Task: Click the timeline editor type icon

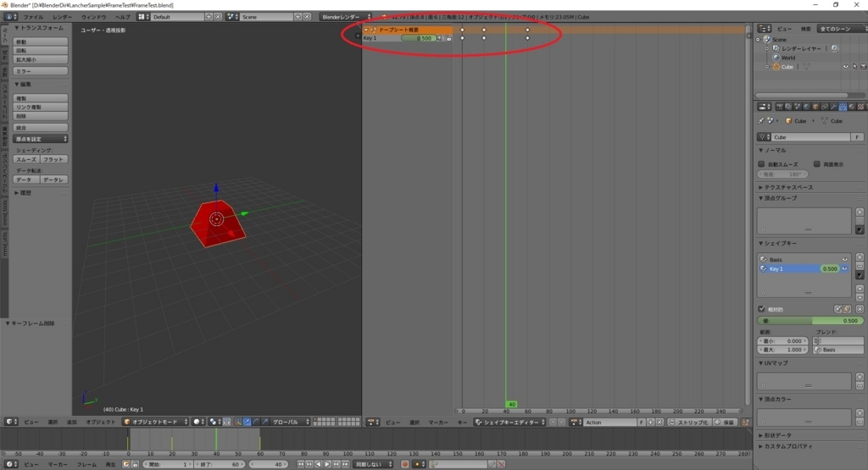Action: [x=10, y=464]
